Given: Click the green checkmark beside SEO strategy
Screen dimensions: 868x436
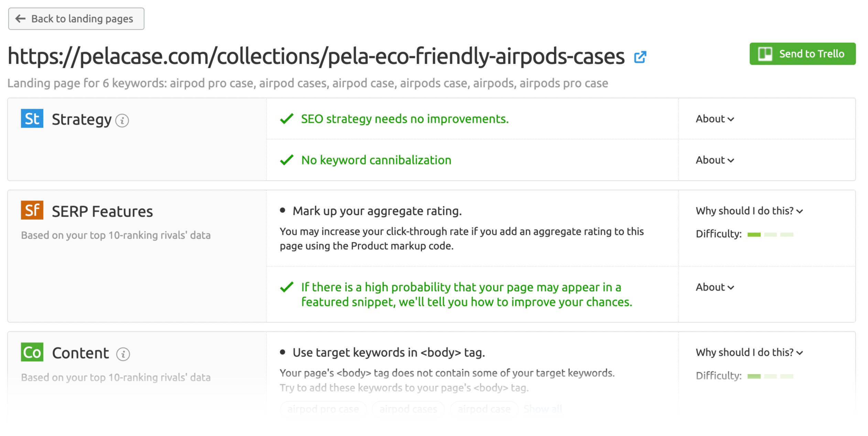Looking at the screenshot, I should 286,119.
